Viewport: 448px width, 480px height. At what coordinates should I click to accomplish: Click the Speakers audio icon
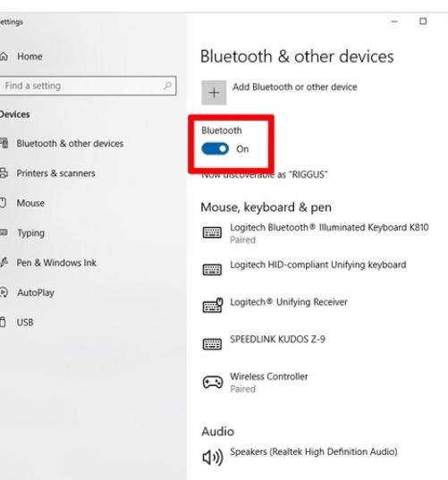[x=213, y=458]
